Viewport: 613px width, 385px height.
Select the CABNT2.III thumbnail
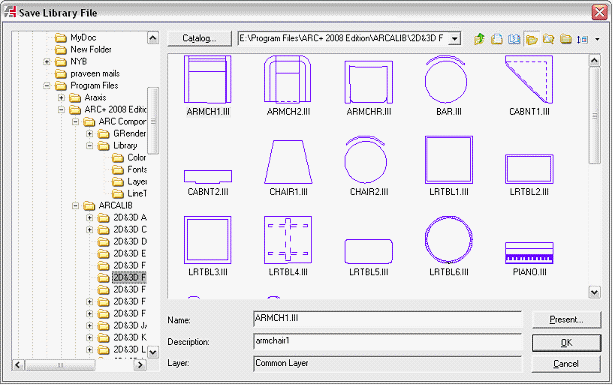208,177
